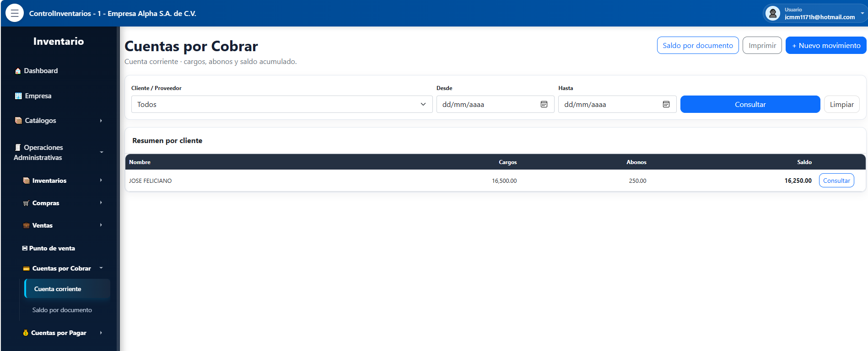Focus the Desde date field

(x=496, y=104)
